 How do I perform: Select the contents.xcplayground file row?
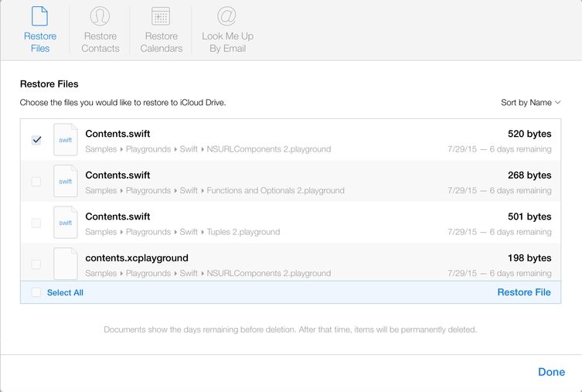(x=291, y=264)
